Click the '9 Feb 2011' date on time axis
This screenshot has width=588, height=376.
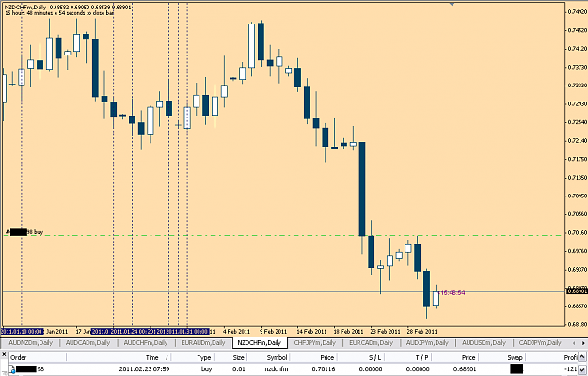pyautogui.click(x=274, y=332)
